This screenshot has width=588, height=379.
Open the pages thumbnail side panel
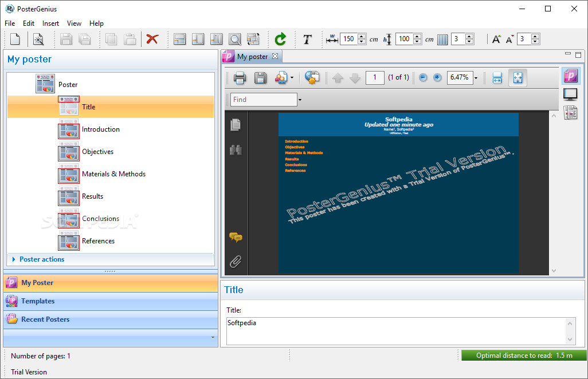[x=236, y=125]
